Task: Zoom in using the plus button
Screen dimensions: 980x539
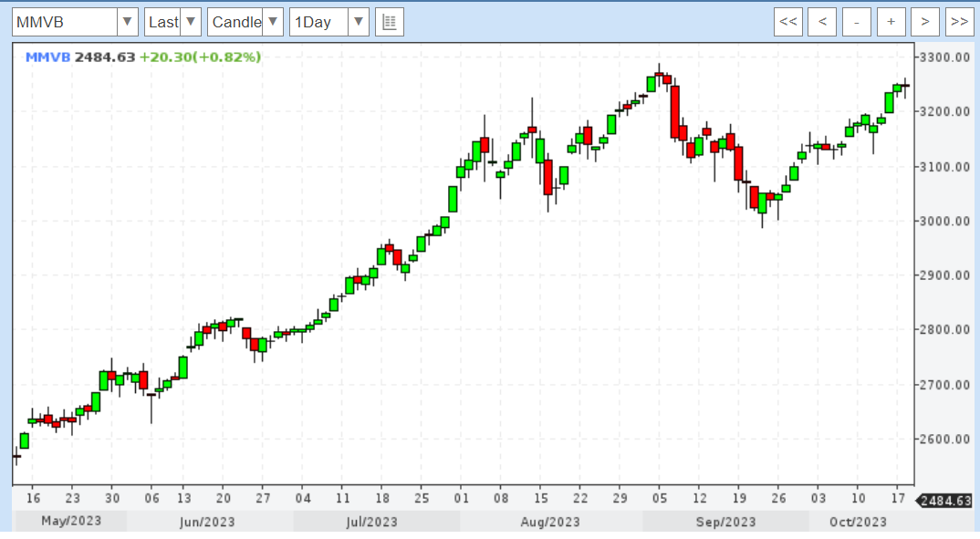Action: [891, 22]
